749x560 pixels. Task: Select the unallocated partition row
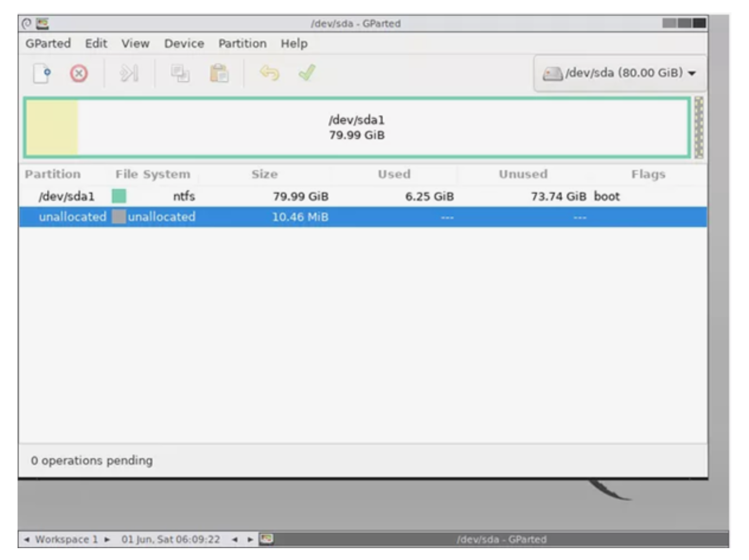tap(363, 217)
